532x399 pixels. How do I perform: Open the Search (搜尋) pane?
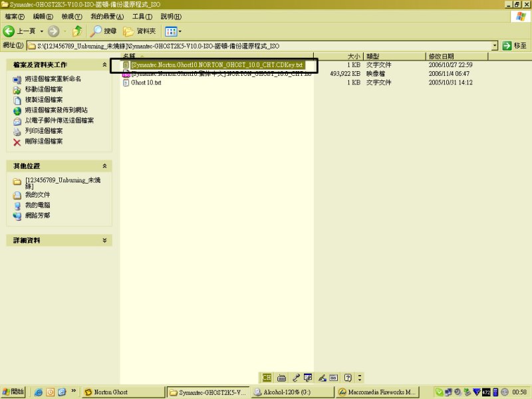(x=103, y=31)
